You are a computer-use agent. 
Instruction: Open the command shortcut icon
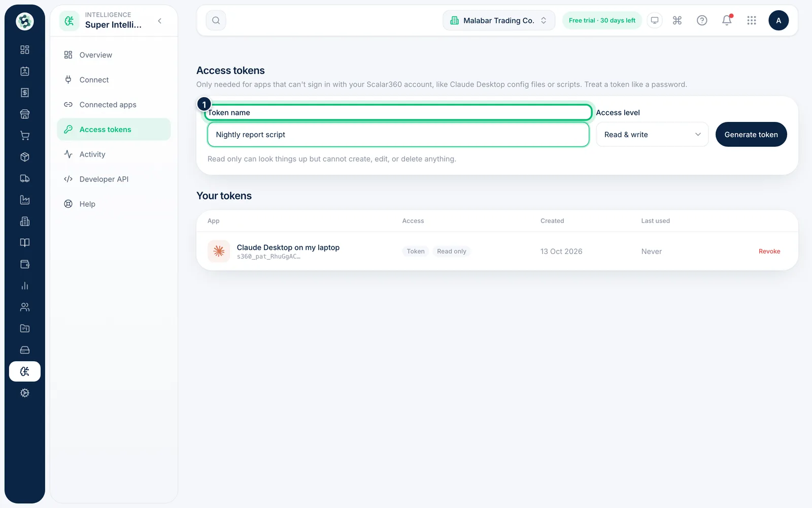point(677,20)
